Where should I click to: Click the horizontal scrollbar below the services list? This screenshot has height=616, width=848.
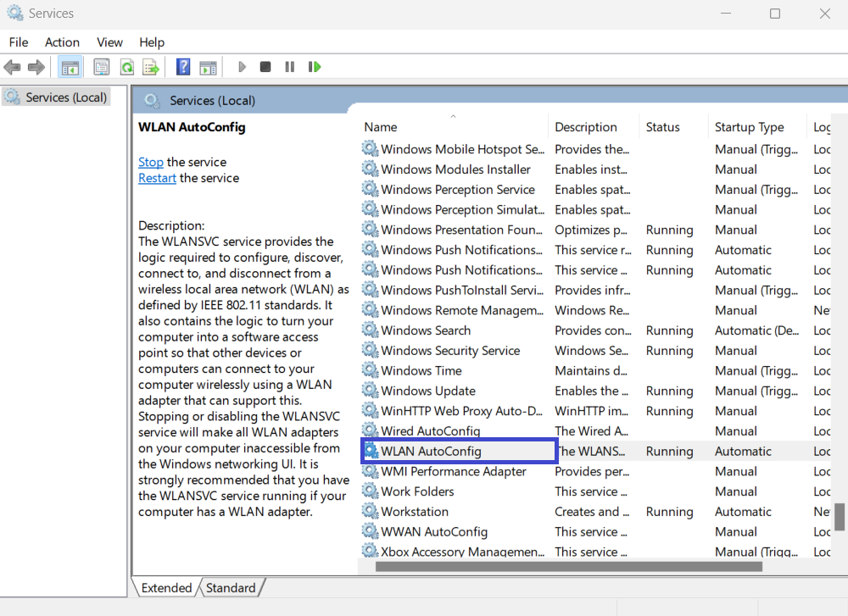568,567
